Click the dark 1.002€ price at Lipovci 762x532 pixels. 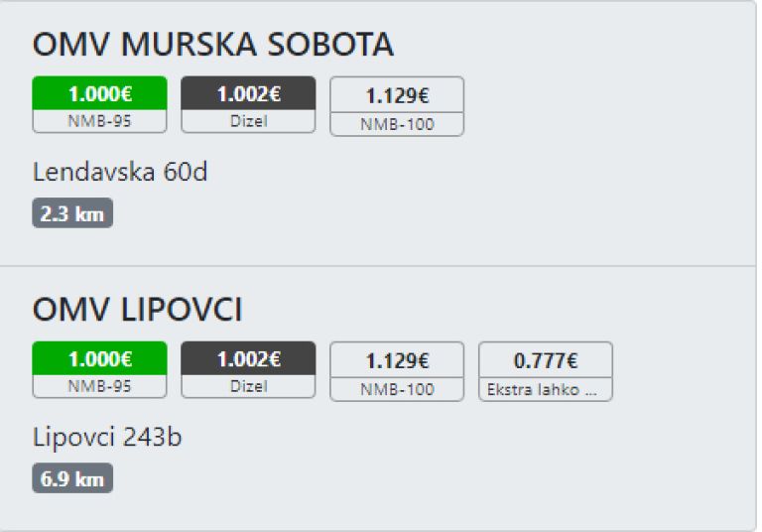pyautogui.click(x=248, y=359)
